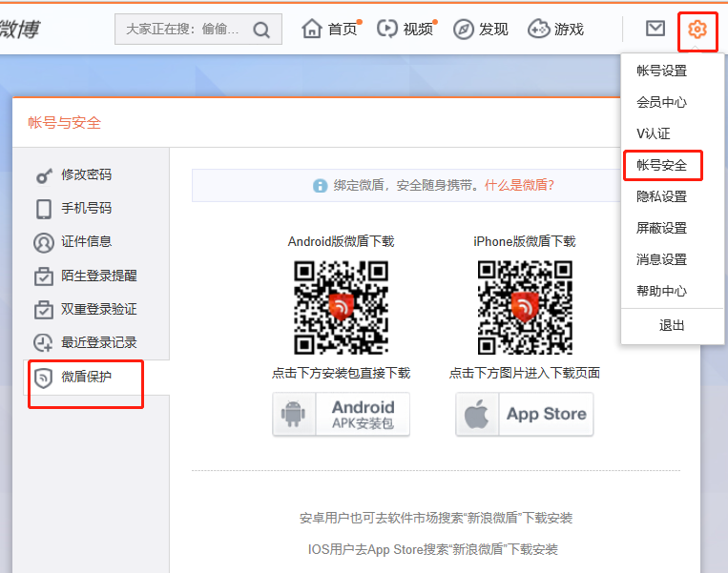
Task: Select 隐私设置 from dropdown menu
Action: [661, 196]
